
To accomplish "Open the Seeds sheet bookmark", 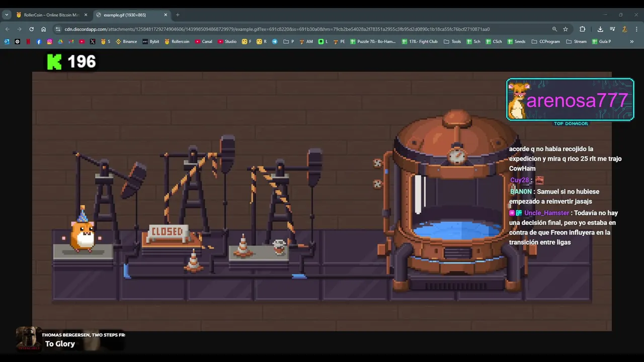I will coord(517,42).
